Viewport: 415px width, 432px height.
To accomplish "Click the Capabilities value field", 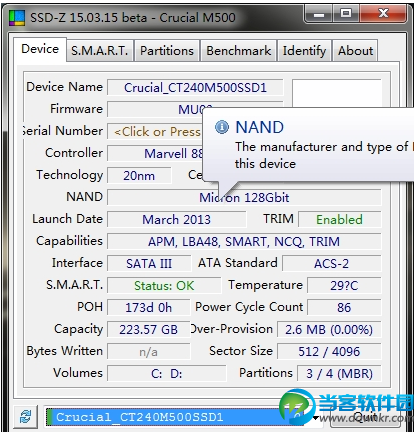I will pyautogui.click(x=244, y=242).
